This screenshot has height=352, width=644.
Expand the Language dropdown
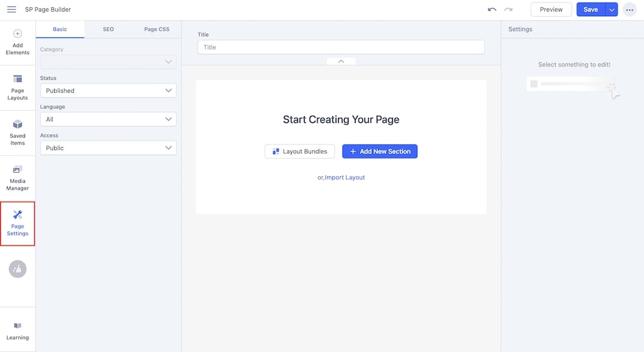tap(108, 119)
